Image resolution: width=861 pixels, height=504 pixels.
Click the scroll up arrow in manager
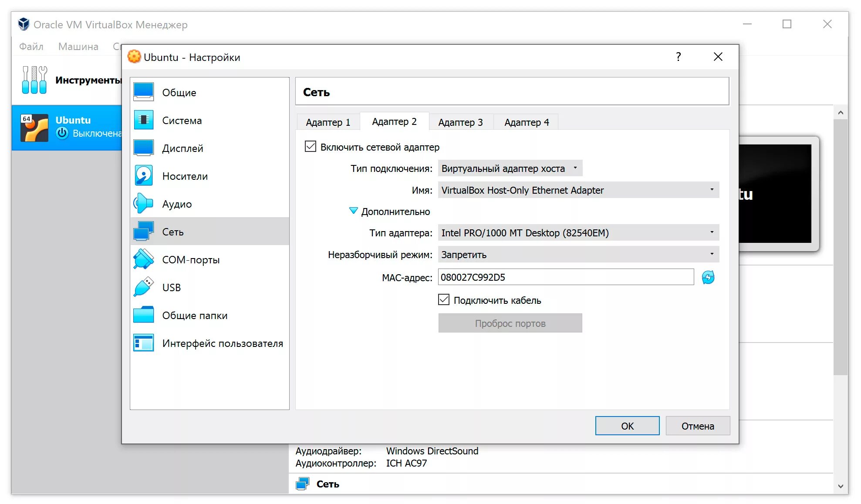(841, 113)
